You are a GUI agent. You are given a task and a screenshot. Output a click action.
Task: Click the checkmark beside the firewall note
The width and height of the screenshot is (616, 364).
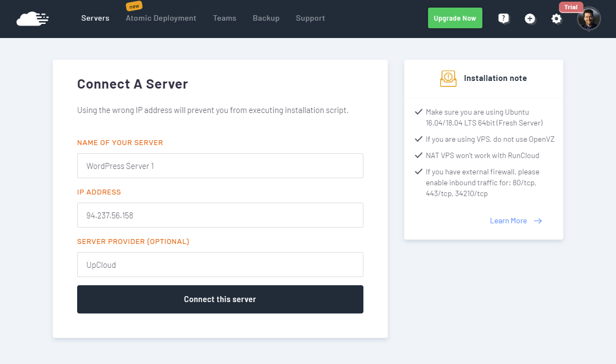coord(418,172)
